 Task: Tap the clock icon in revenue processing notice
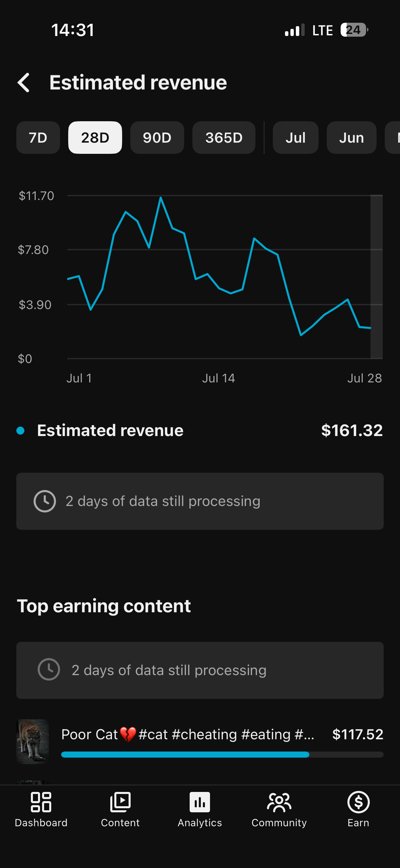pyautogui.click(x=45, y=501)
